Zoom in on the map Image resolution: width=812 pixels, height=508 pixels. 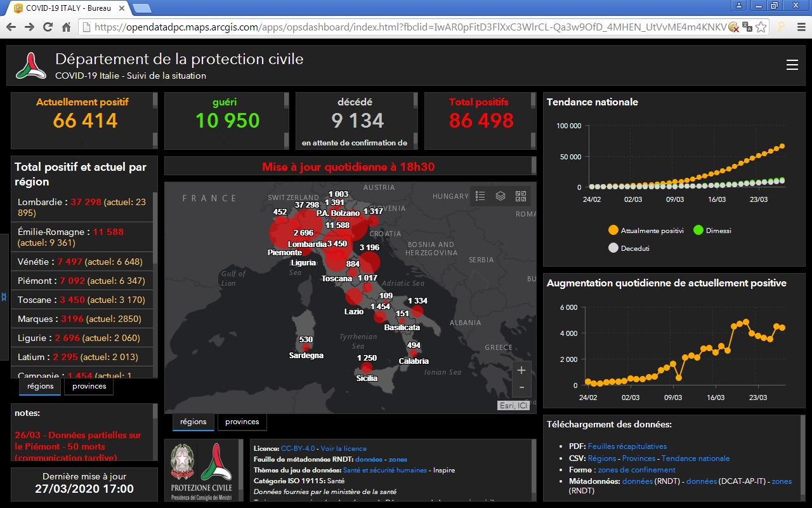tap(521, 370)
